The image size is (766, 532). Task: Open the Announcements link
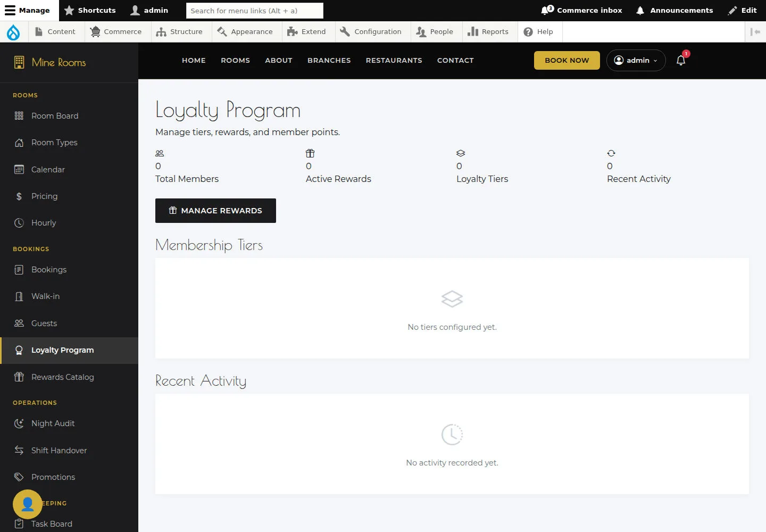675,11
